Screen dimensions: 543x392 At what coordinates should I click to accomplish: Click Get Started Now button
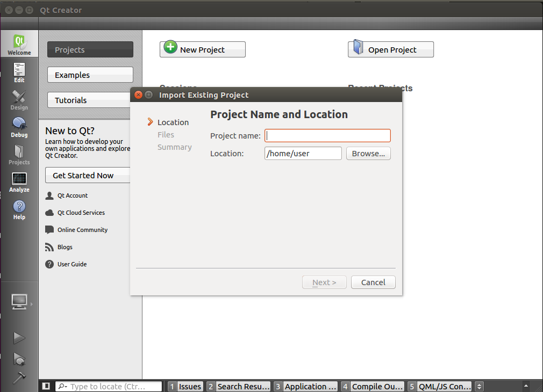pyautogui.click(x=88, y=176)
